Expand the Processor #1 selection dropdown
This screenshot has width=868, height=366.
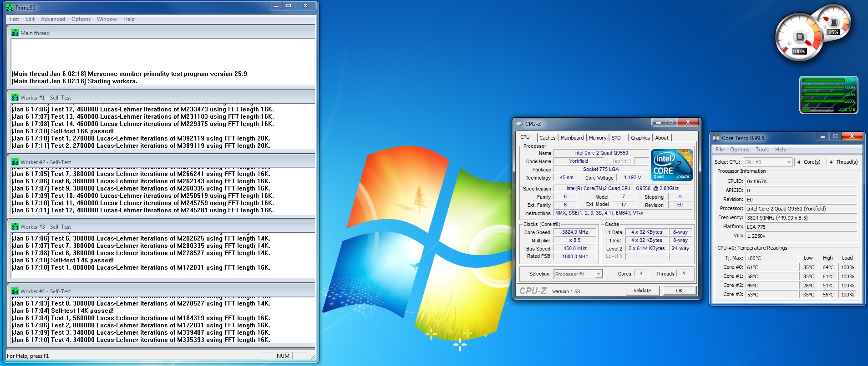599,274
